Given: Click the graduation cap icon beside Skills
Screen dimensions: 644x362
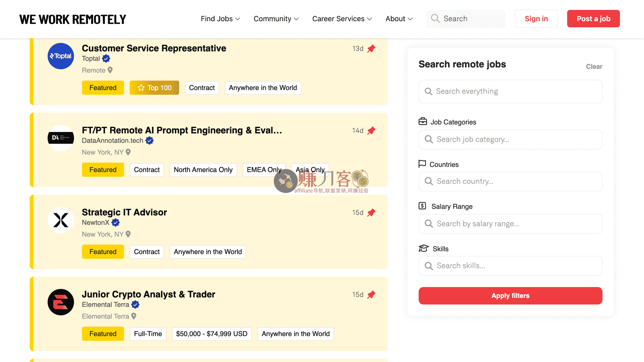Looking at the screenshot, I should [x=424, y=248].
